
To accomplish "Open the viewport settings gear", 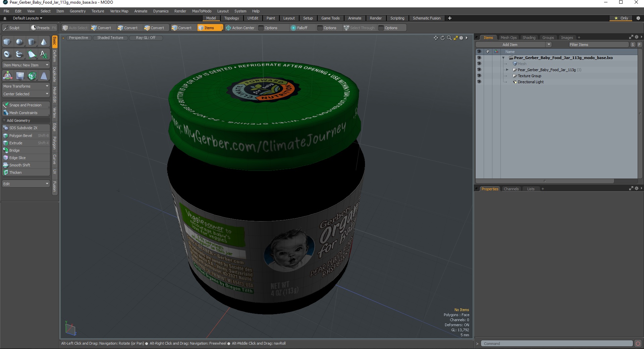I will pos(461,38).
